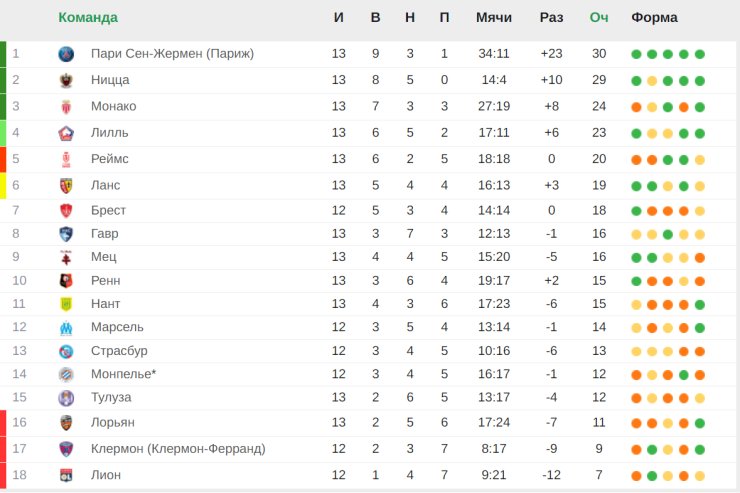Click the Страсбур club logo
740x493 pixels.
(x=66, y=351)
